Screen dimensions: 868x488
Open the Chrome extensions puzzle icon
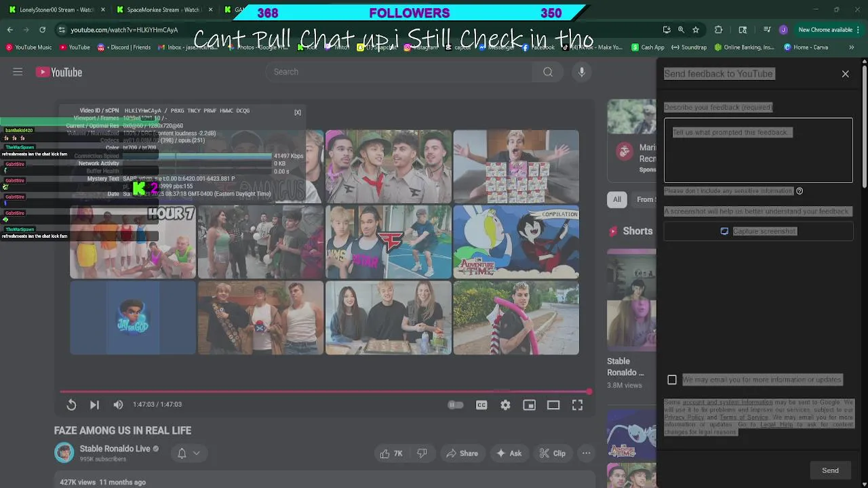click(x=719, y=30)
